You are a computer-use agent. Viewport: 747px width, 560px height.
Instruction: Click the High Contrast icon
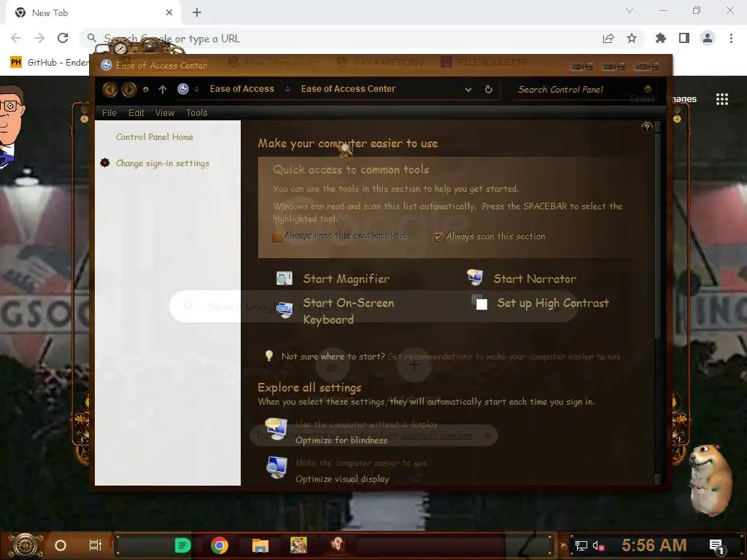tap(479, 303)
